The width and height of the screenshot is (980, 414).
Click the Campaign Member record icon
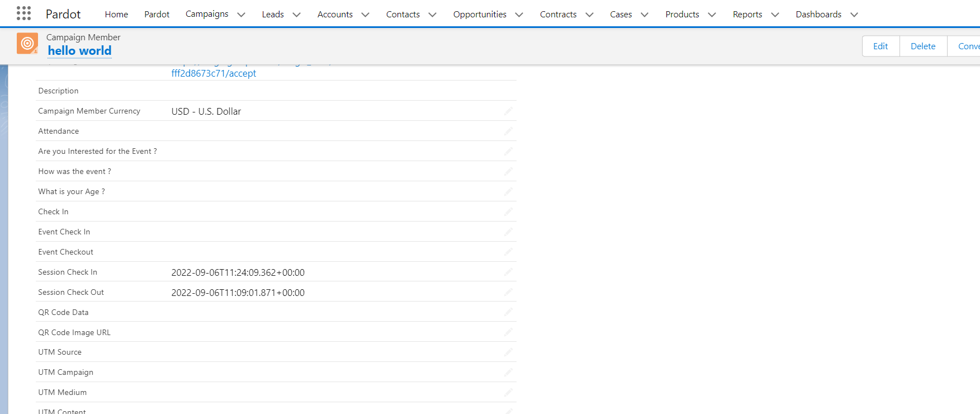(x=27, y=44)
